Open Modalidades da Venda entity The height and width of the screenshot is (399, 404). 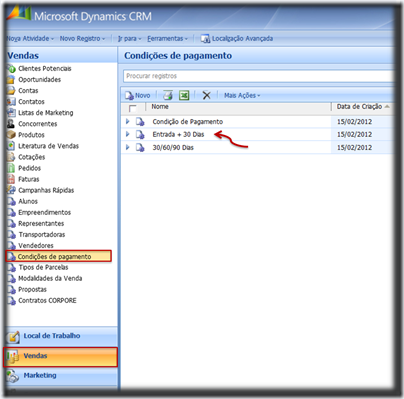click(50, 278)
